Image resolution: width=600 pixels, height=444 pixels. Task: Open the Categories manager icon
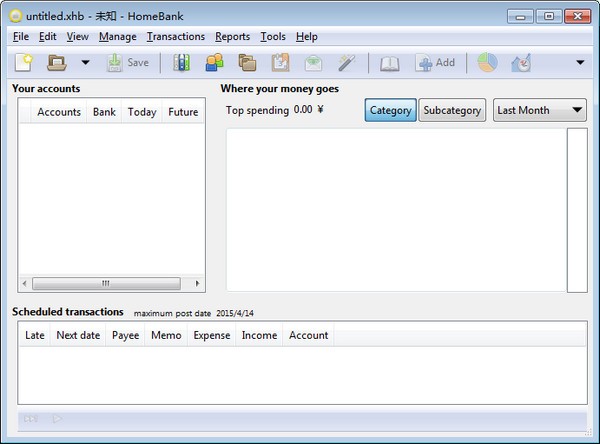coord(247,63)
